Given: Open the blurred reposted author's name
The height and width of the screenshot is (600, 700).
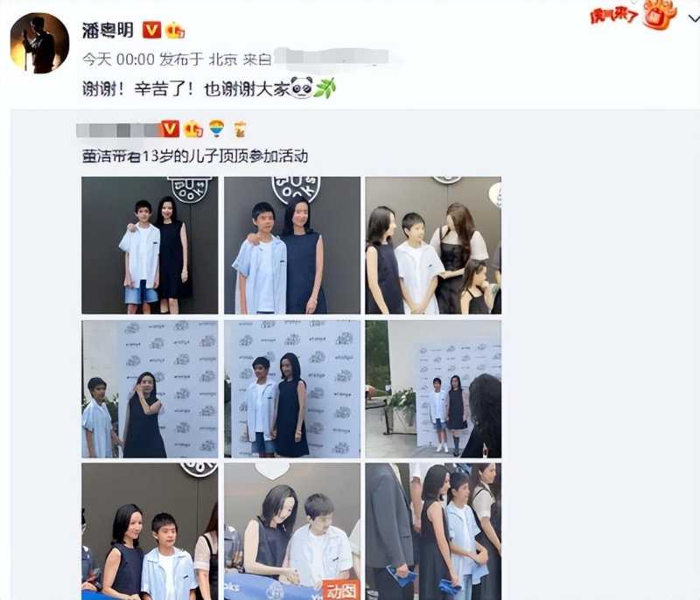Looking at the screenshot, I should pyautogui.click(x=118, y=130).
